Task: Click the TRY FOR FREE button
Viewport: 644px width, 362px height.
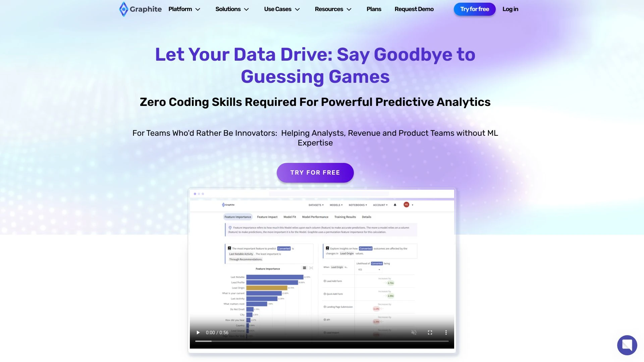Action: coord(315,172)
